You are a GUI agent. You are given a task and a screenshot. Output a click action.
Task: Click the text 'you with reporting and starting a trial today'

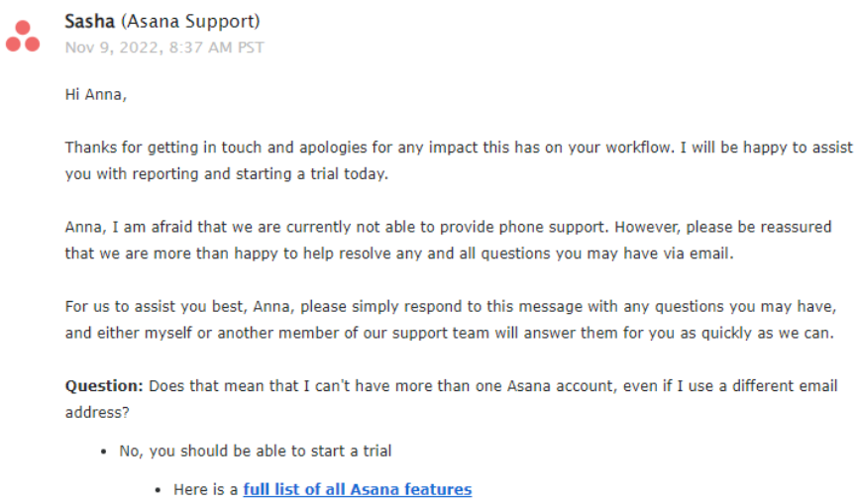coord(226,173)
